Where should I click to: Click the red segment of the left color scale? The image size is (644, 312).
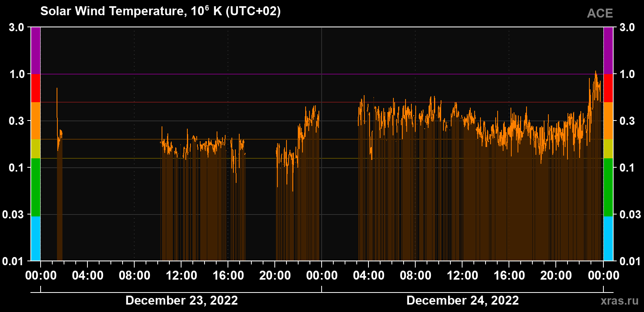[36, 88]
